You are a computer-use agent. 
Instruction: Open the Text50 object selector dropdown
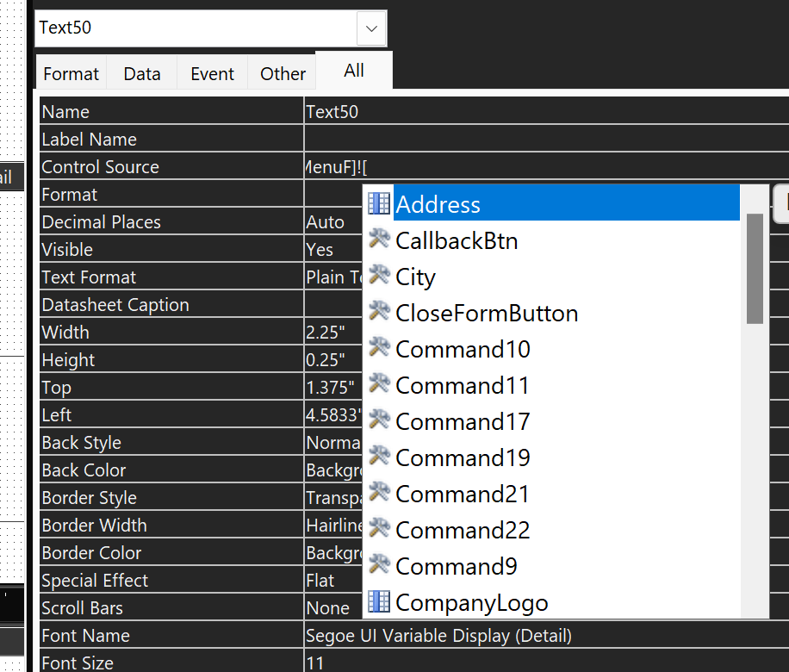[371, 28]
